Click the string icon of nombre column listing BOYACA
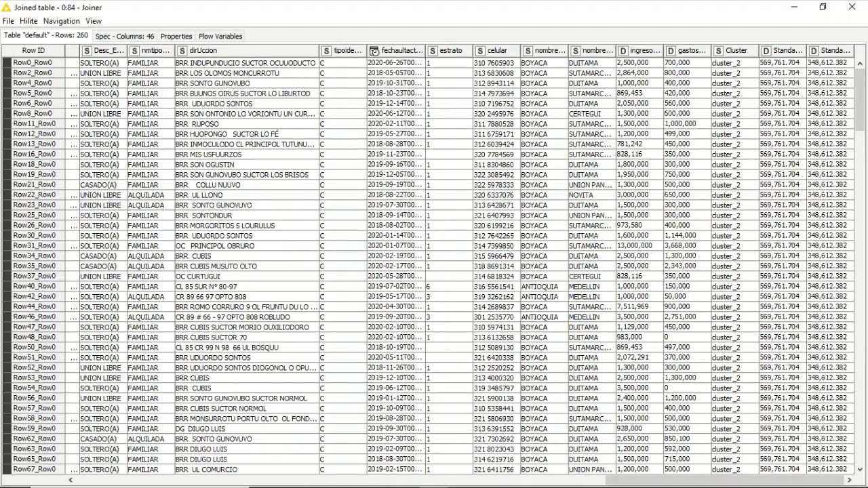 pos(528,51)
